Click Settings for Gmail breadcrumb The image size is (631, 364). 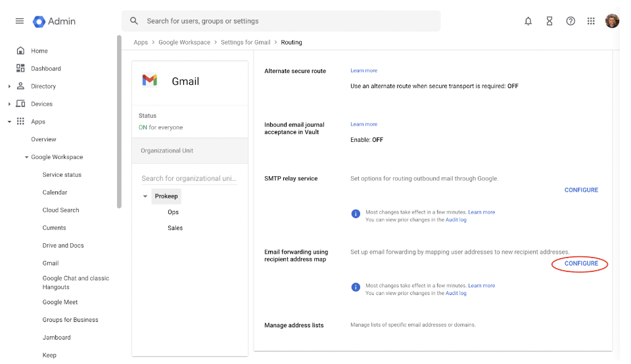[245, 42]
